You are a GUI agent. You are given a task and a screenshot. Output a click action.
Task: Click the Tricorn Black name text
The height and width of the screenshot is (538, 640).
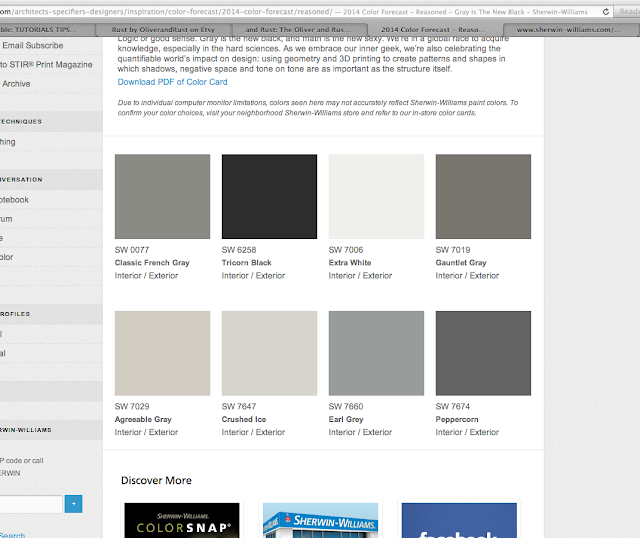[247, 262]
